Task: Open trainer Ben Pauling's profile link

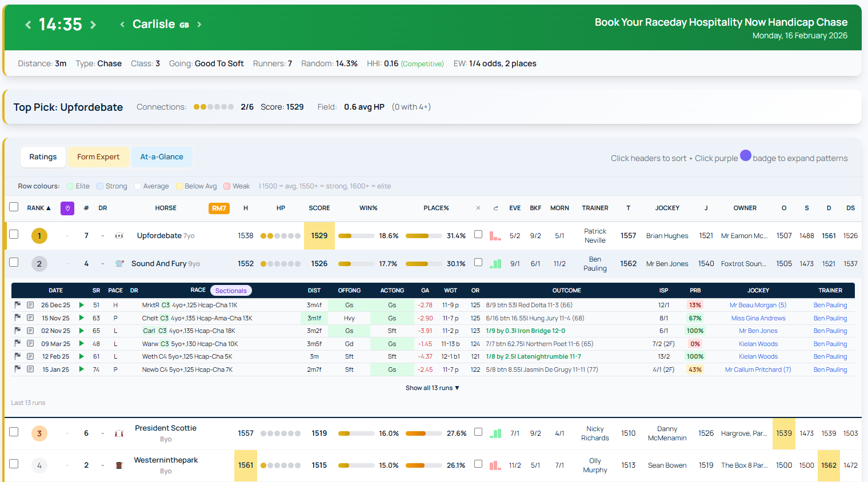Action: (830, 305)
